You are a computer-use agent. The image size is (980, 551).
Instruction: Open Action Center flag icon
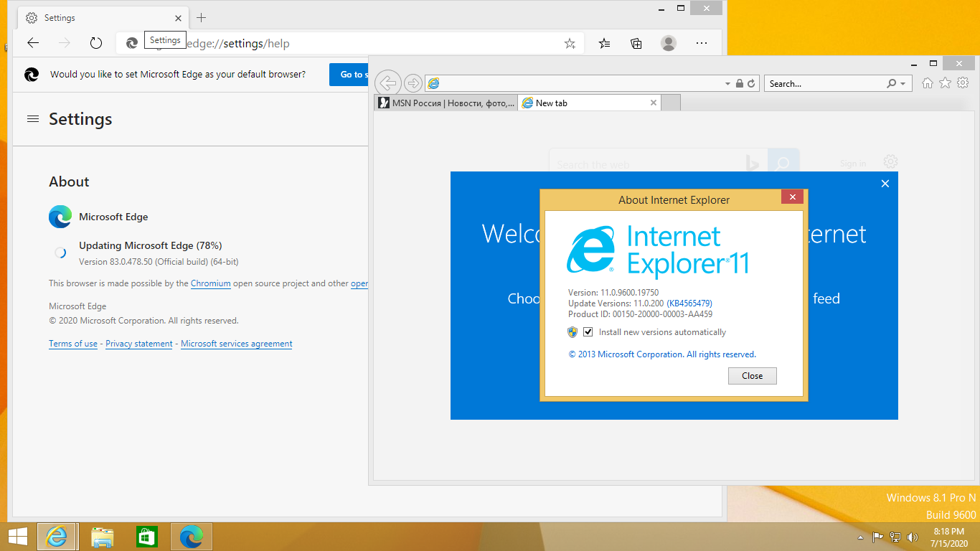877,537
